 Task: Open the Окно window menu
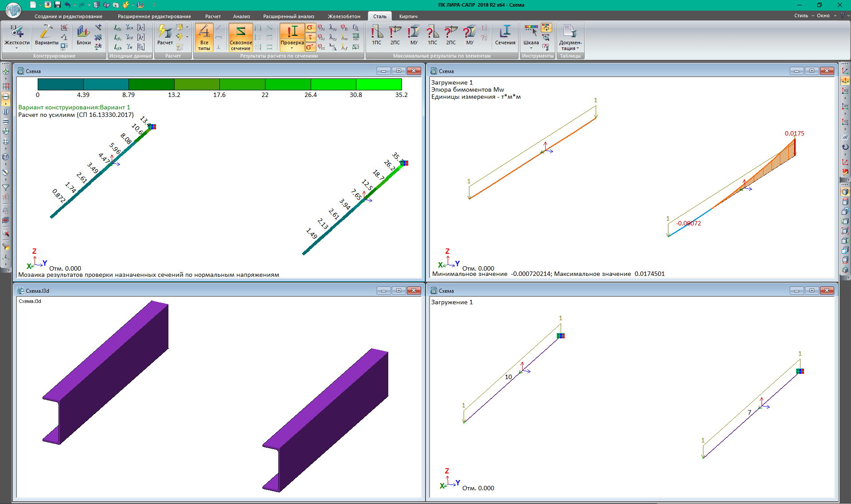point(823,16)
